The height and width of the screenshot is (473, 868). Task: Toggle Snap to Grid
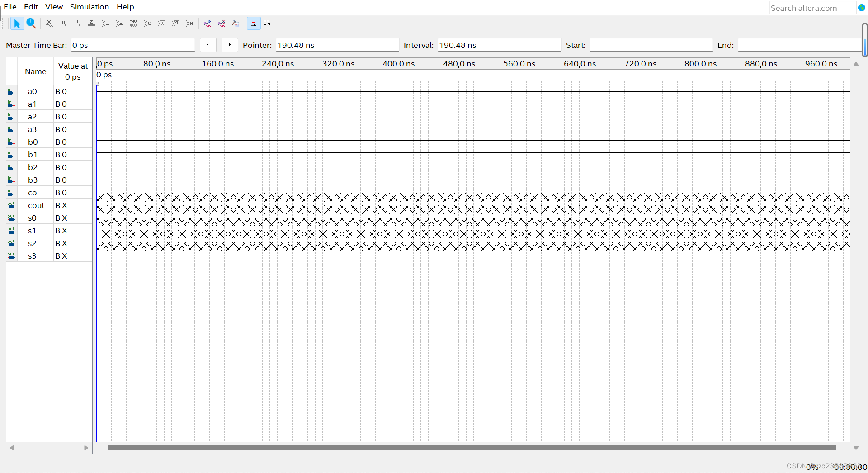coord(268,24)
